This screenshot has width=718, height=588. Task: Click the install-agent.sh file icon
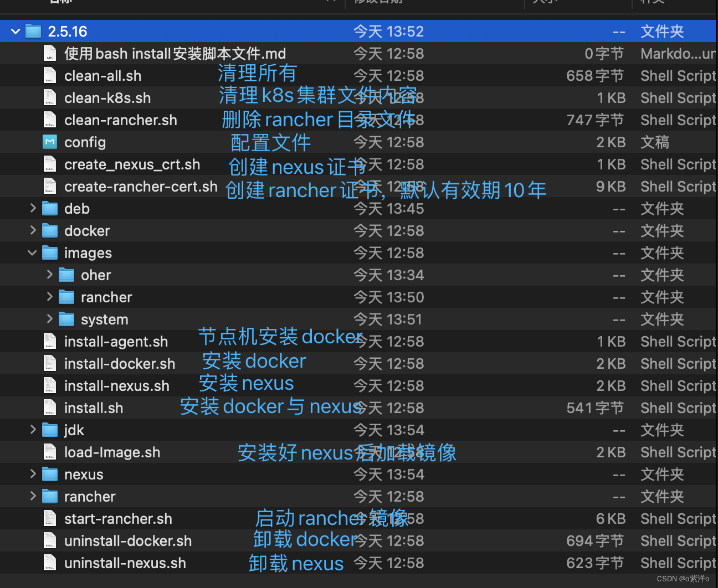(x=50, y=342)
